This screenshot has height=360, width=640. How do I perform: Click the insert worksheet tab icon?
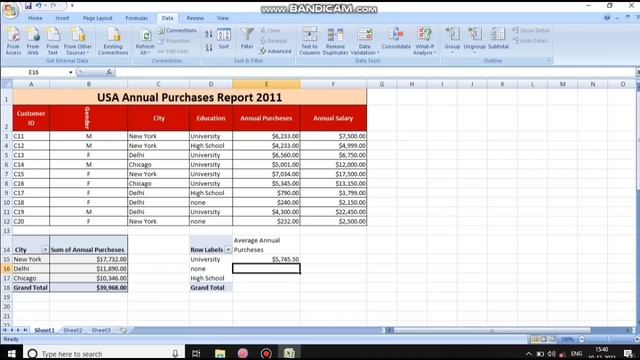point(124,330)
